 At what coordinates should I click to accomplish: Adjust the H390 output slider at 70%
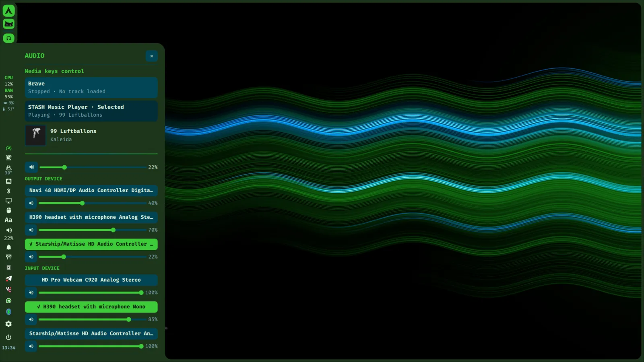pyautogui.click(x=93, y=230)
